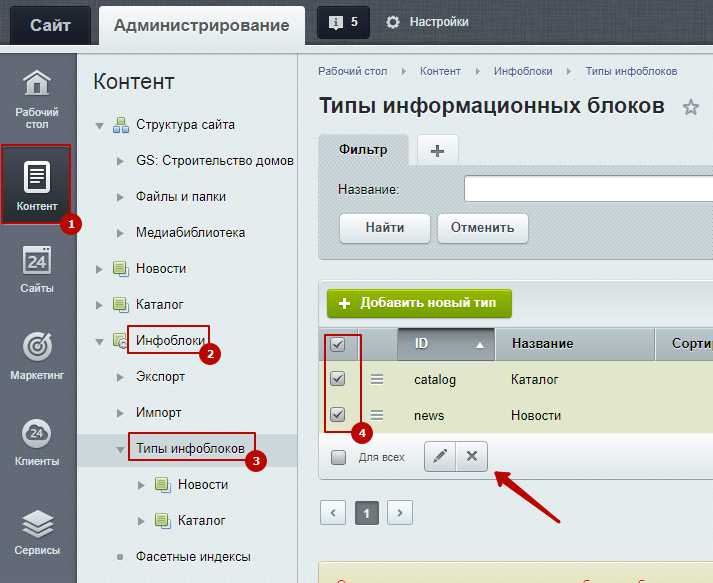Open Типы инфоблоков breadcrumb link
The image size is (713, 583).
[x=631, y=71]
